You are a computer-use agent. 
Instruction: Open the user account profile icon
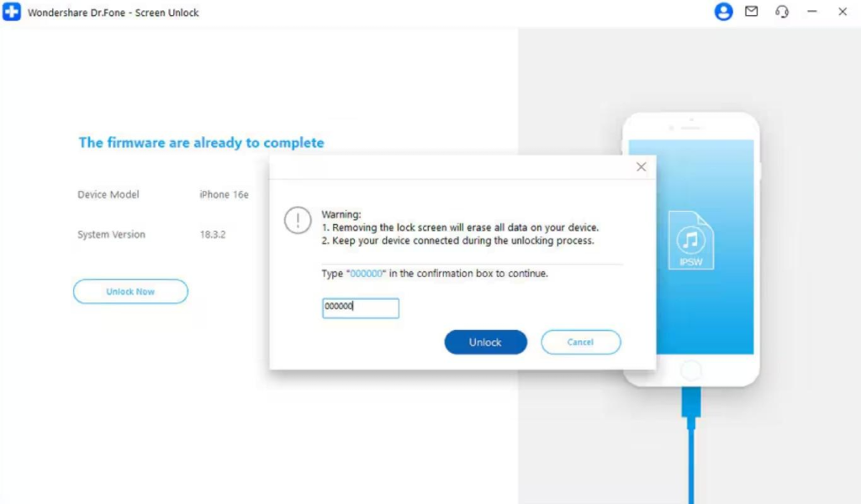click(723, 12)
